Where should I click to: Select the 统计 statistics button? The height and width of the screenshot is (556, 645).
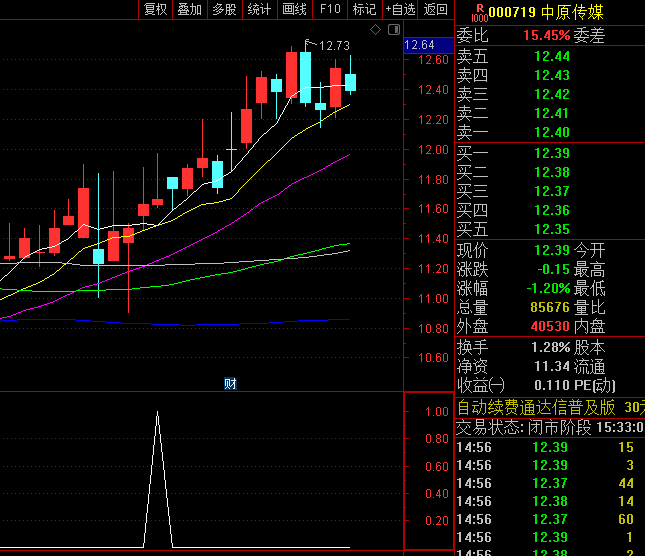click(260, 9)
